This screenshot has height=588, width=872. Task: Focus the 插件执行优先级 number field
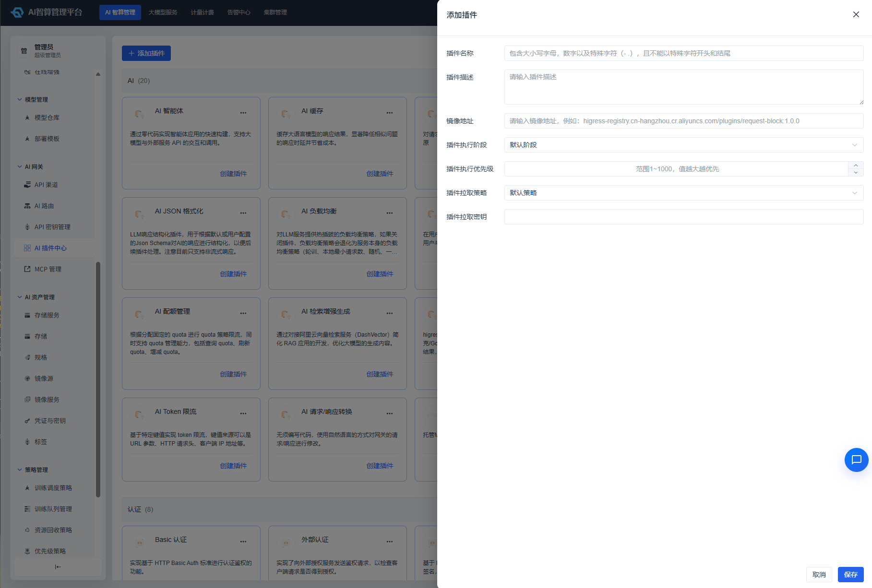677,169
